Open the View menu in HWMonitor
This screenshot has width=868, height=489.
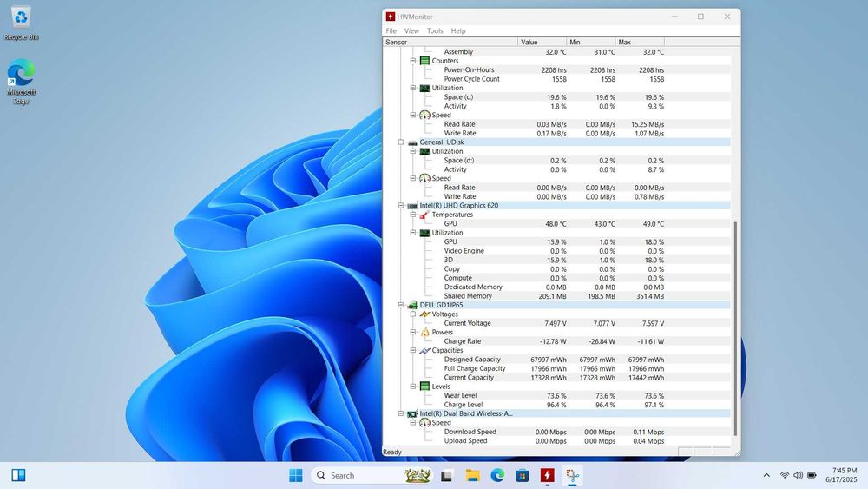[411, 31]
